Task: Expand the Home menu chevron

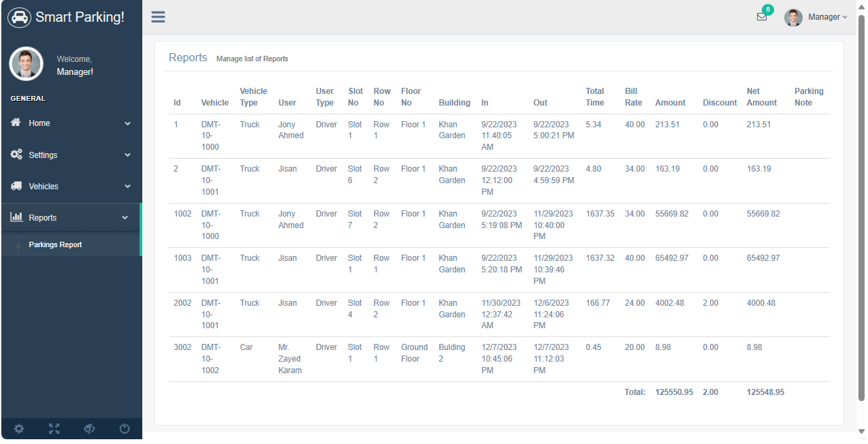Action: coord(127,124)
